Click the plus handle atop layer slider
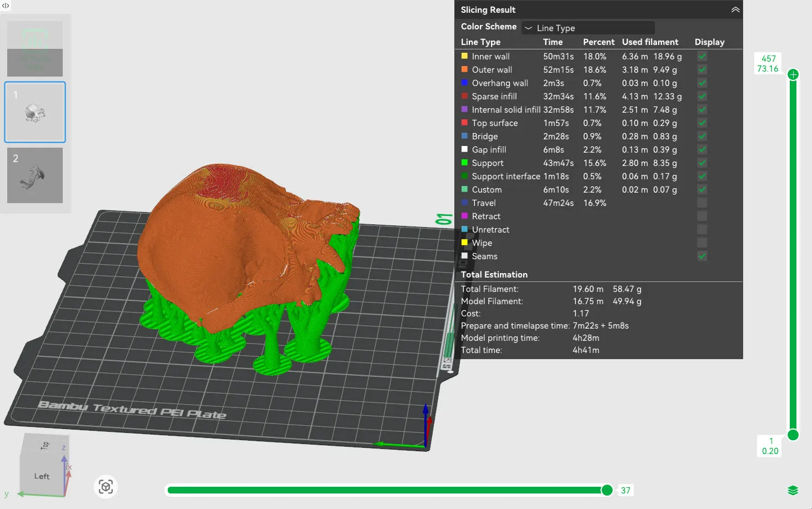This screenshot has width=812, height=509. tap(793, 74)
